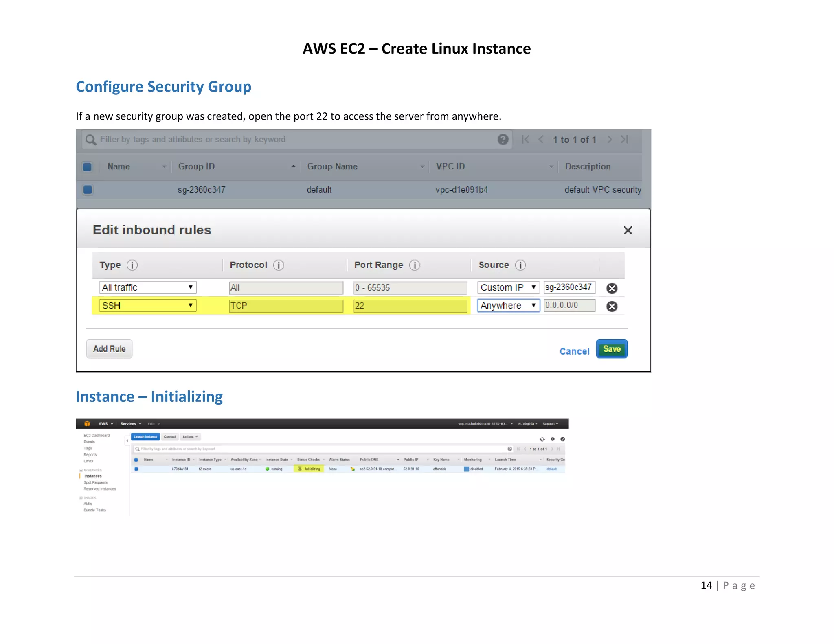This screenshot has width=834, height=644.
Task: Click the security group search magnifier icon
Action: 91,140
